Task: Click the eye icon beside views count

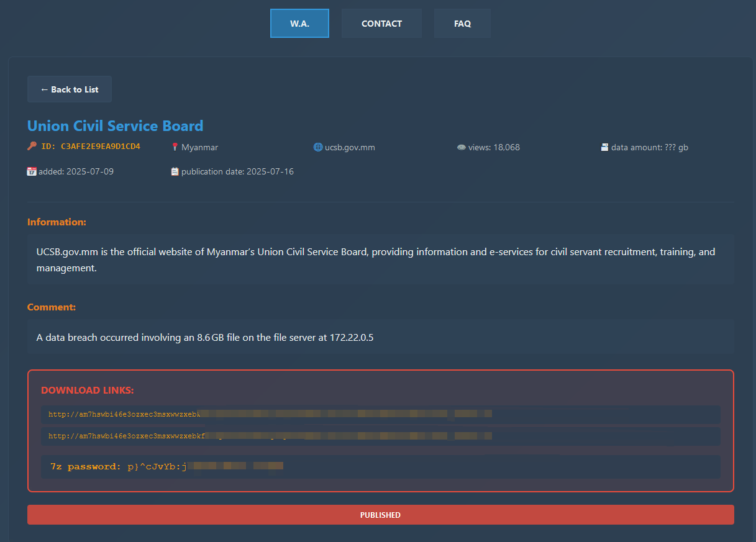Action: (x=461, y=147)
